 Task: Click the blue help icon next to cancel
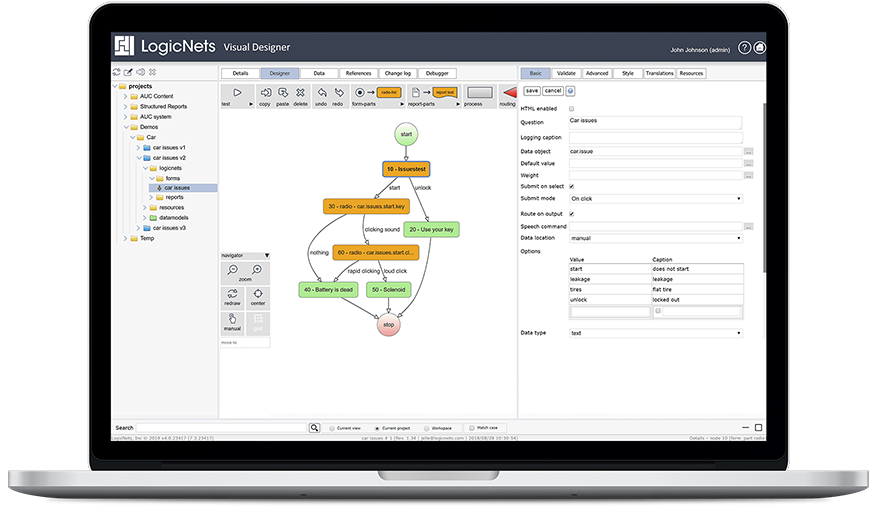point(570,90)
